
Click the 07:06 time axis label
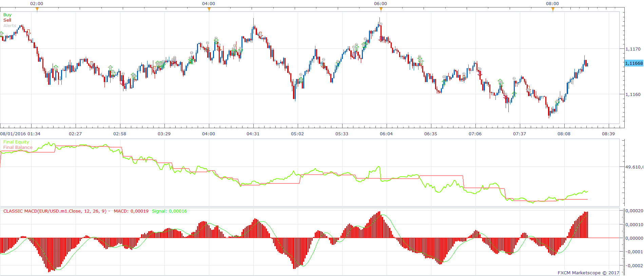click(x=475, y=134)
